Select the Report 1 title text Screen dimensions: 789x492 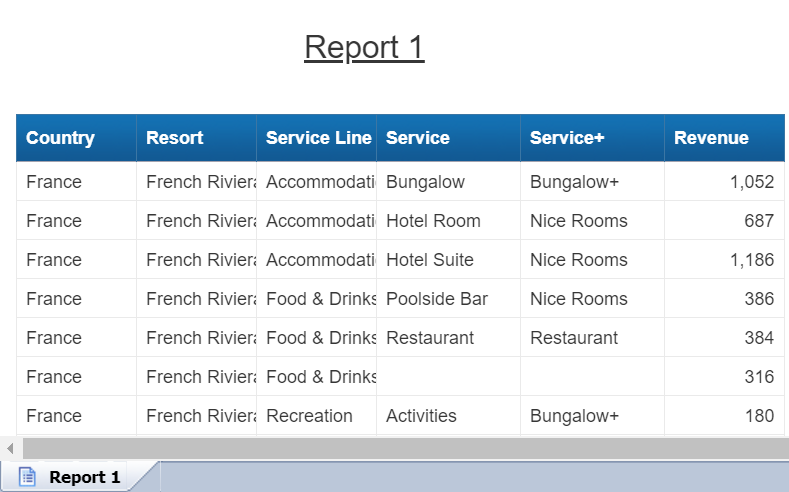[x=364, y=47]
